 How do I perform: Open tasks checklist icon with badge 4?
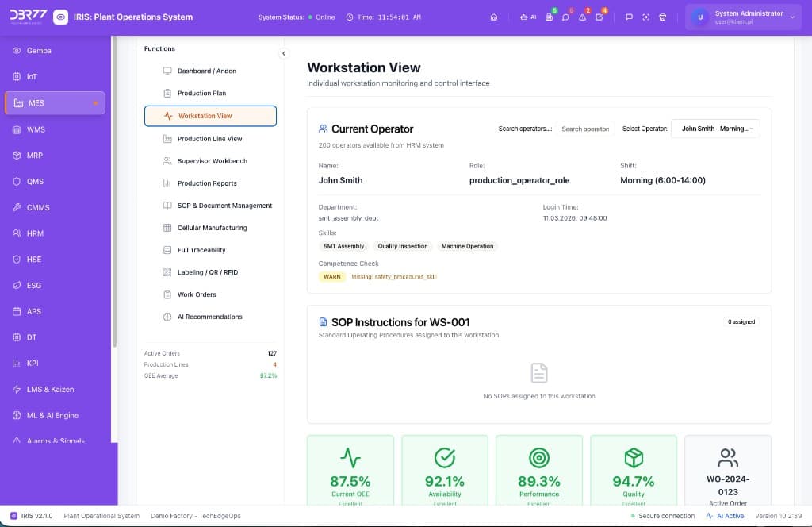pyautogui.click(x=599, y=17)
